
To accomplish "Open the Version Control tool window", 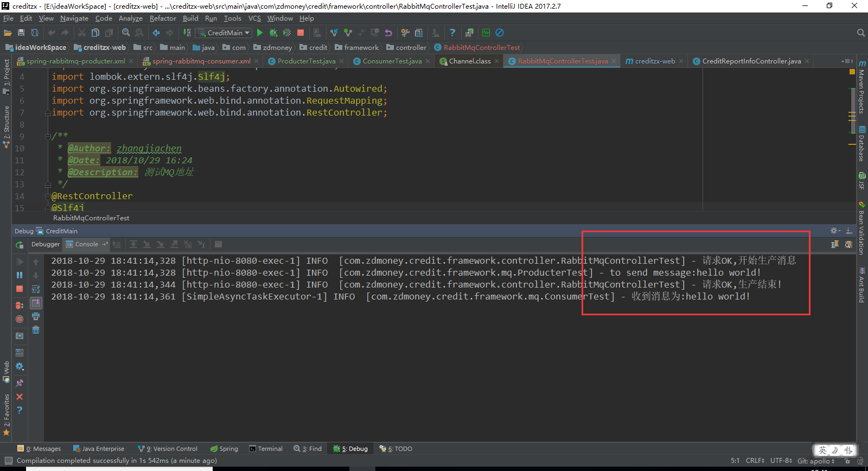I will 168,449.
